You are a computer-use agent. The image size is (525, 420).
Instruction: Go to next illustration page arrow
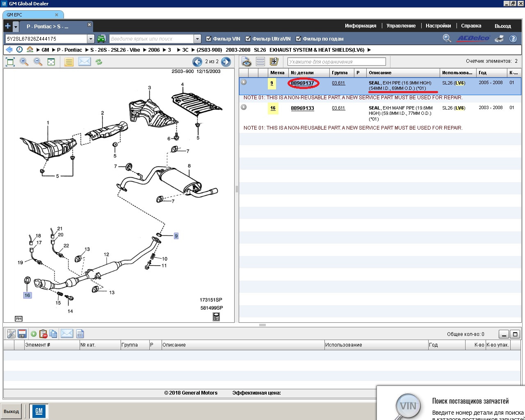pyautogui.click(x=226, y=62)
